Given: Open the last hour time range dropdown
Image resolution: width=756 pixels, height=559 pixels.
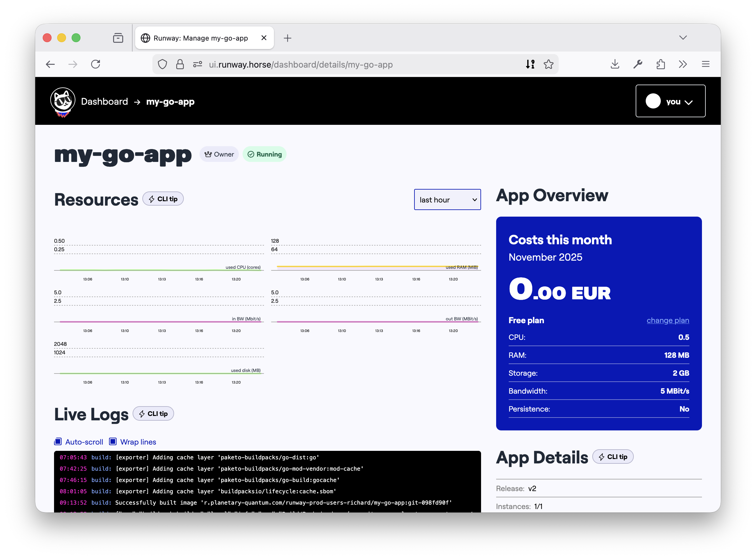Looking at the screenshot, I should pyautogui.click(x=447, y=200).
